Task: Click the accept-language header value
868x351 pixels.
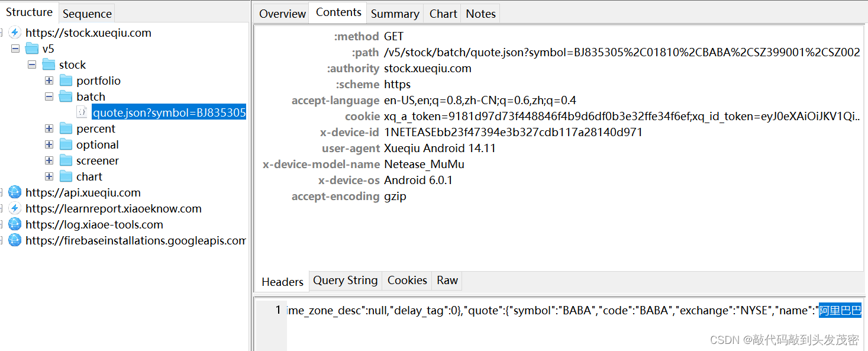Action: point(480,100)
